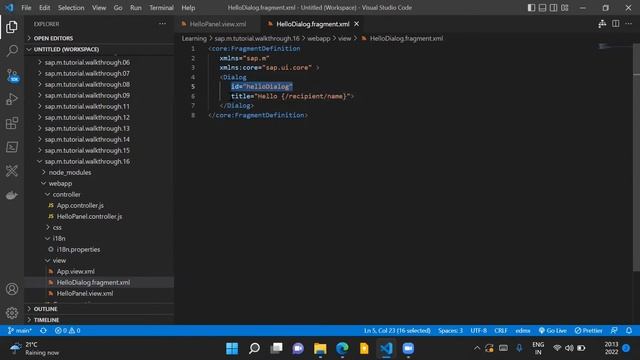Close the HelloDialog.fragment.xml tab
This screenshot has width=640, height=360.
[356, 24]
